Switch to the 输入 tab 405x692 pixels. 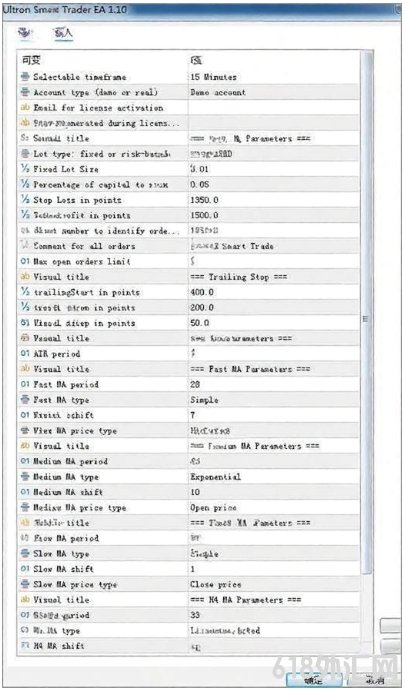point(63,33)
